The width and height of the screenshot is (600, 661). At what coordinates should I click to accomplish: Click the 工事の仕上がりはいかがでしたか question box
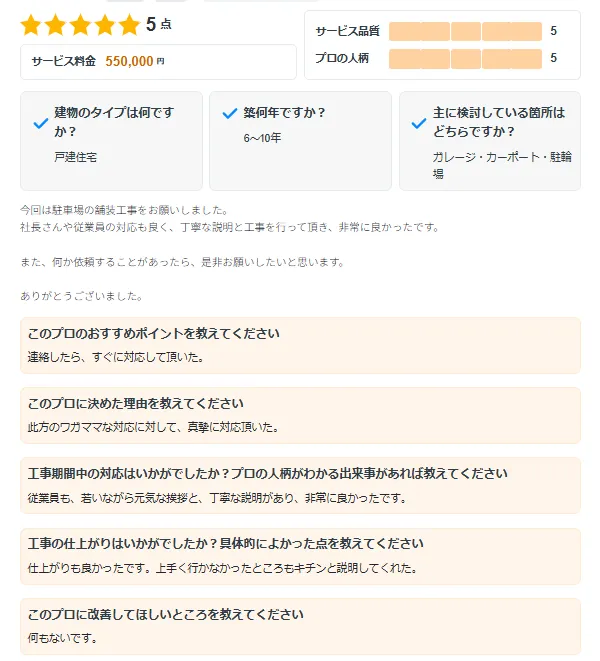pyautogui.click(x=300, y=556)
